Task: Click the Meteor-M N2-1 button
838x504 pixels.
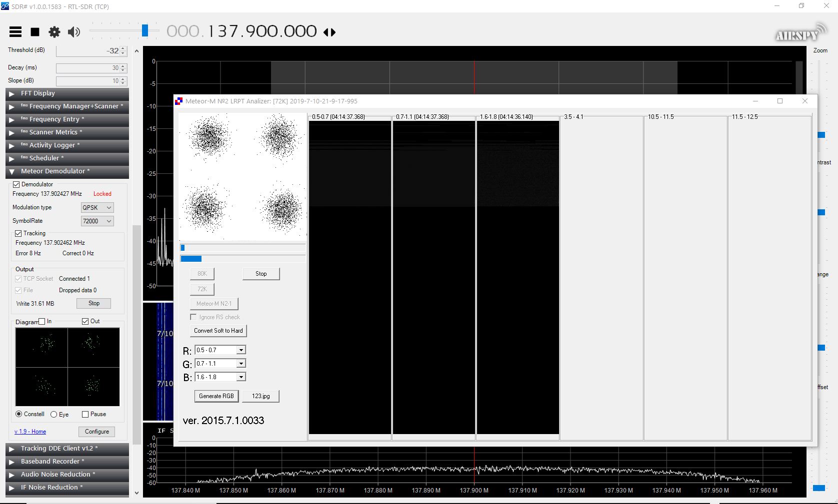Action: click(214, 304)
